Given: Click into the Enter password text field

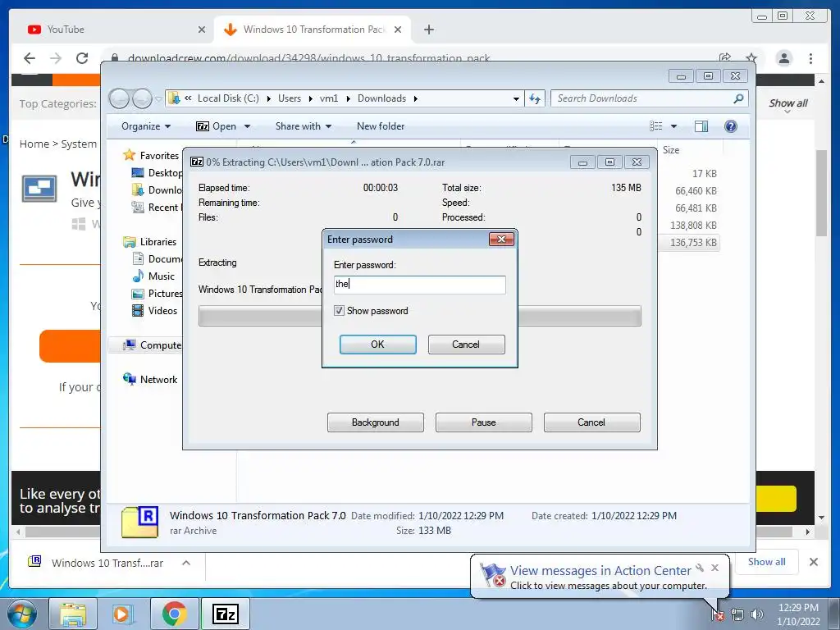Looking at the screenshot, I should pos(419,285).
